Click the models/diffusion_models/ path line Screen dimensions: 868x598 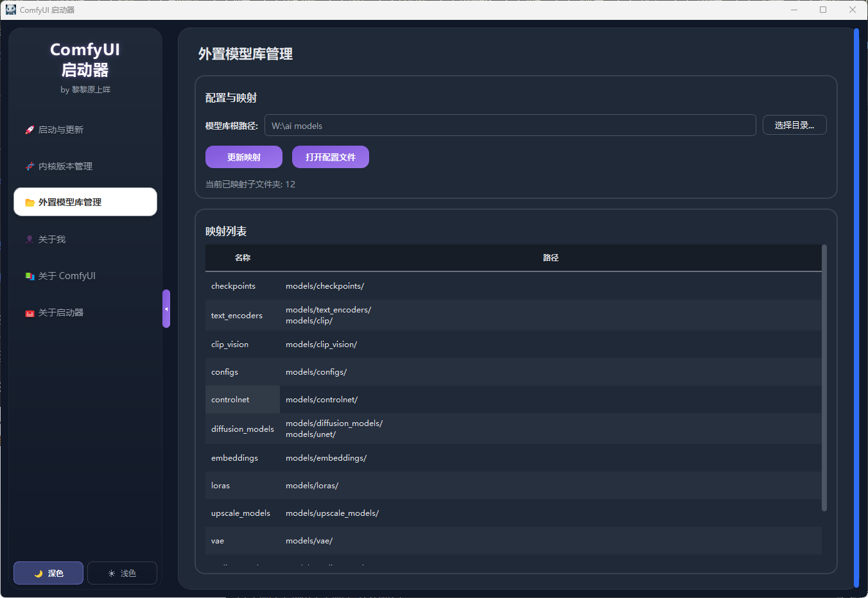click(334, 423)
